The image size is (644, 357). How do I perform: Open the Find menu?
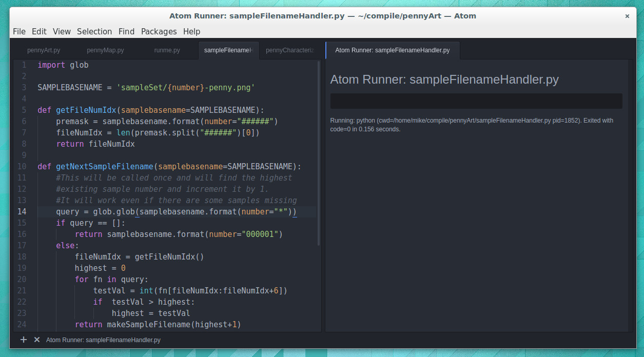click(x=126, y=31)
